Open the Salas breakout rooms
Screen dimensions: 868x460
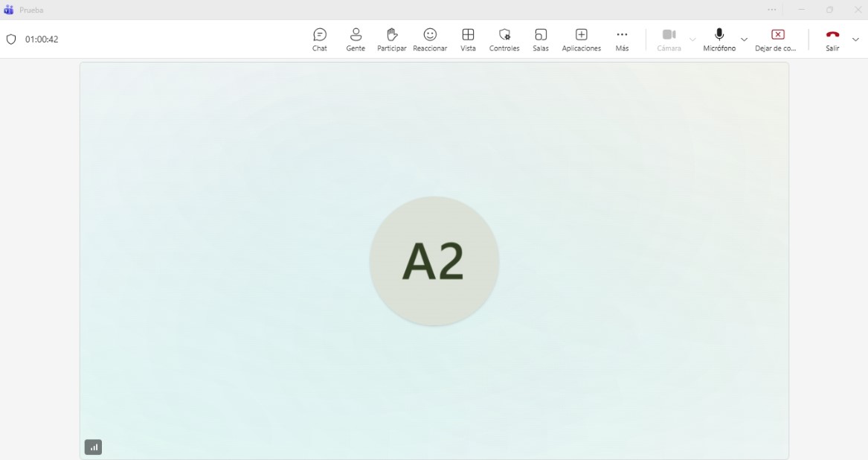point(540,40)
